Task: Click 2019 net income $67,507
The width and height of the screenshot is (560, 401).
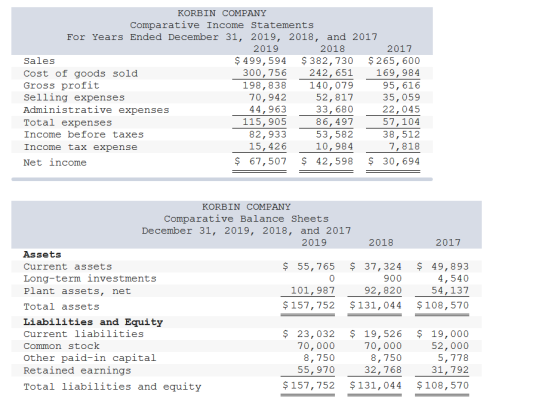Action: [x=260, y=161]
